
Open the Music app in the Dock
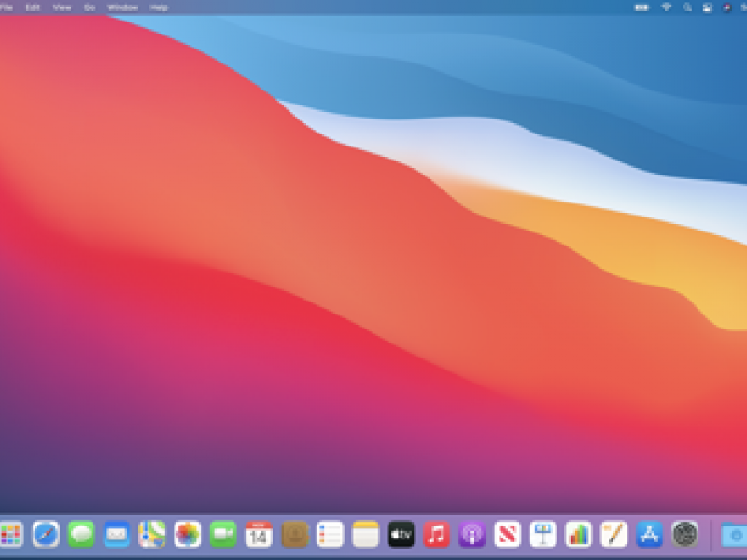[436, 534]
